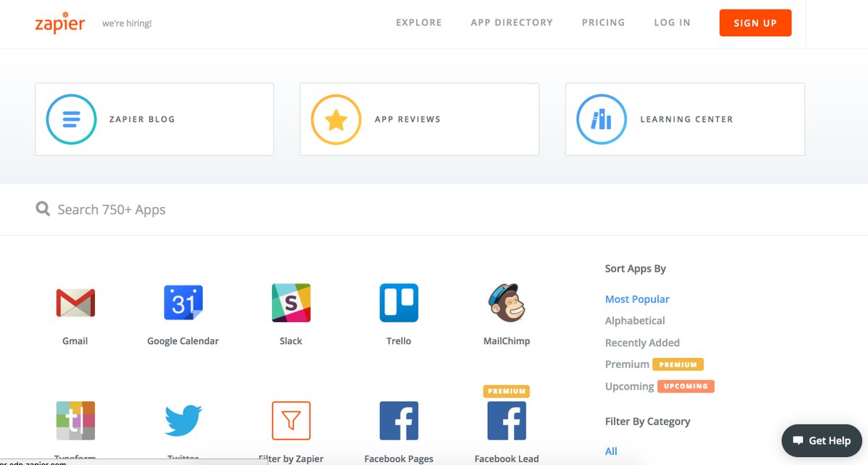Sort apps by Recently Added
Viewport: 868px width, 465px height.
coord(642,343)
